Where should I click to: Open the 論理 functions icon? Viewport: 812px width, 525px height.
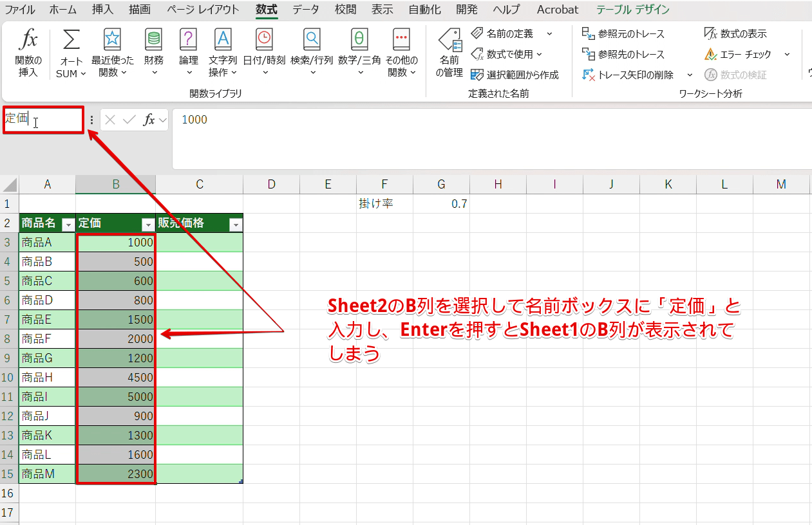click(188, 39)
